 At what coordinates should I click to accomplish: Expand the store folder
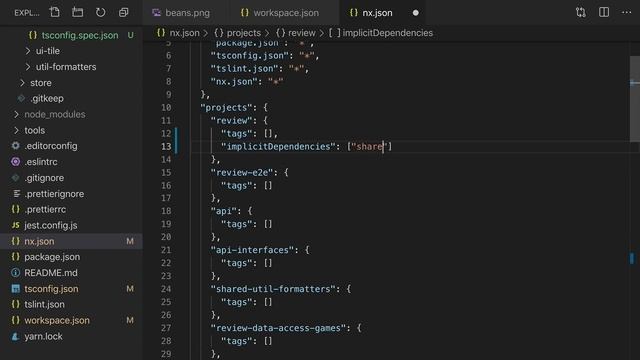[x=22, y=82]
